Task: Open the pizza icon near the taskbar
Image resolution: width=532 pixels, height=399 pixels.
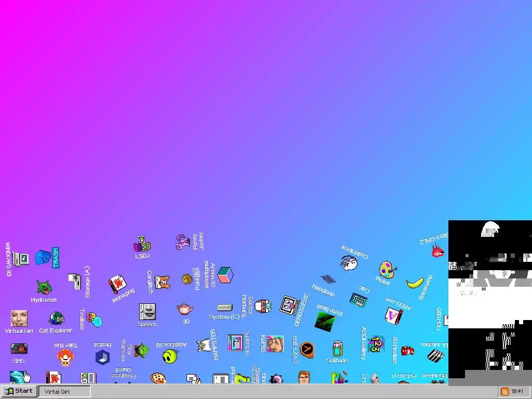Action: 158,378
